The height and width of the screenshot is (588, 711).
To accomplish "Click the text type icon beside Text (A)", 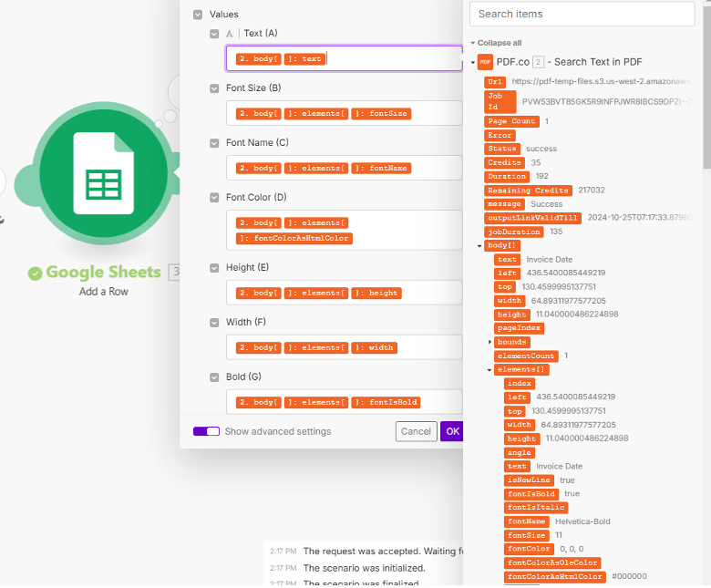I will [x=230, y=34].
